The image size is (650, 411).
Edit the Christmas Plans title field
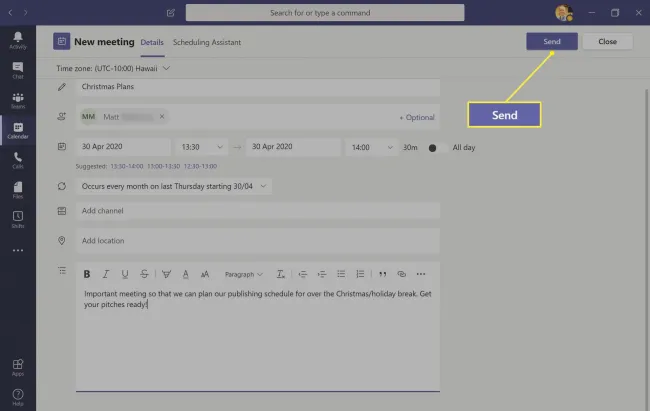[257, 87]
